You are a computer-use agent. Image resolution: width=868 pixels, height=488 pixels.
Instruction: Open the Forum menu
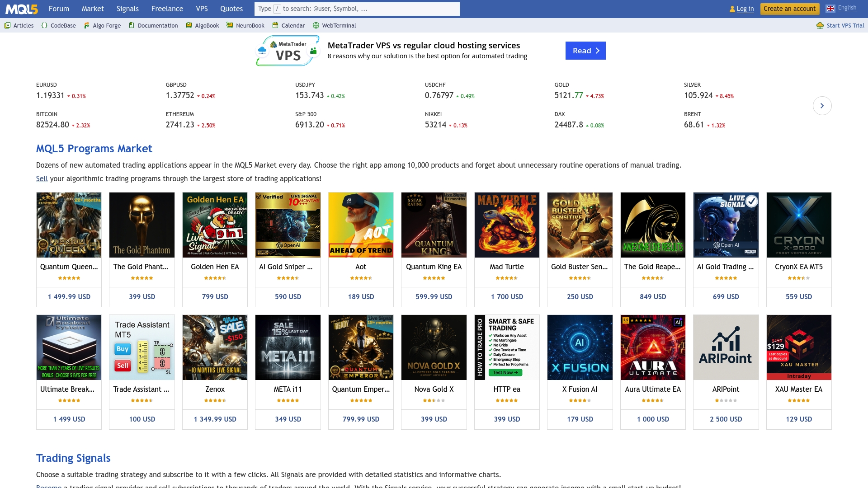click(59, 9)
